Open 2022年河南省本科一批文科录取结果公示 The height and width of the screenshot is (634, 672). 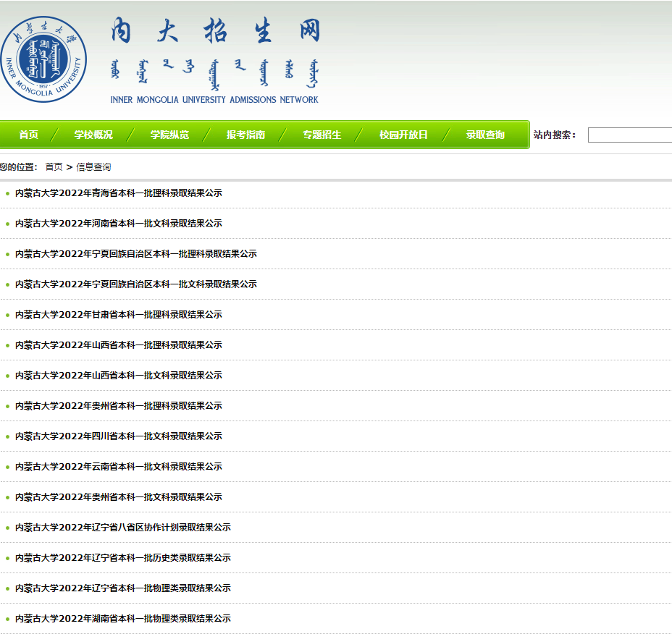tap(119, 224)
